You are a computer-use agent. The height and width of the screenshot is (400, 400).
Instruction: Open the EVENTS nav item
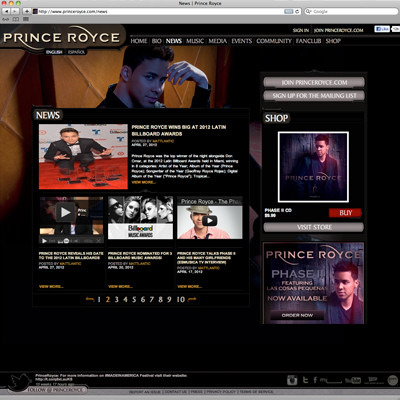pos(242,41)
